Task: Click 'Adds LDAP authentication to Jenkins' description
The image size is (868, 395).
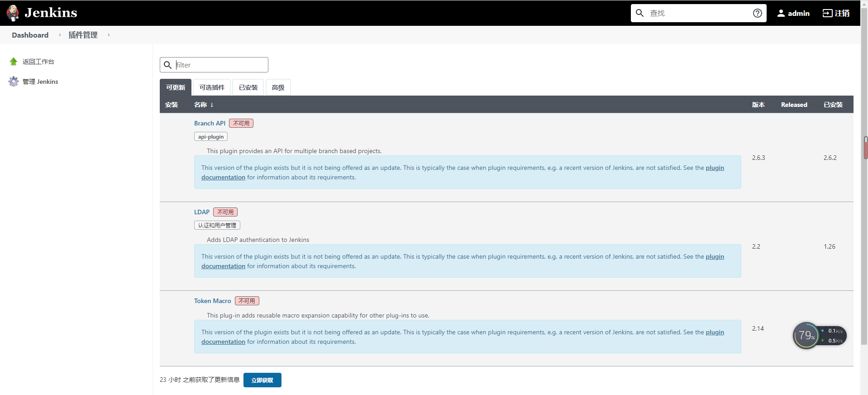Action: click(x=258, y=240)
